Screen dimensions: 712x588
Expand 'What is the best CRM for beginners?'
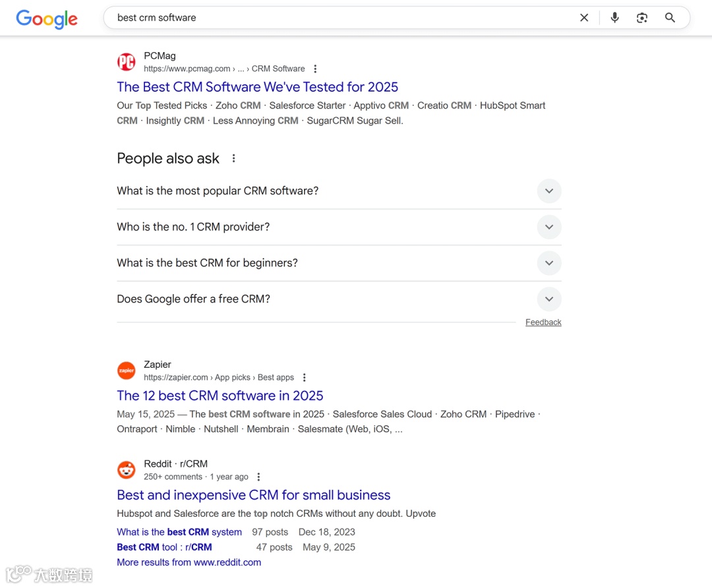(x=339, y=263)
